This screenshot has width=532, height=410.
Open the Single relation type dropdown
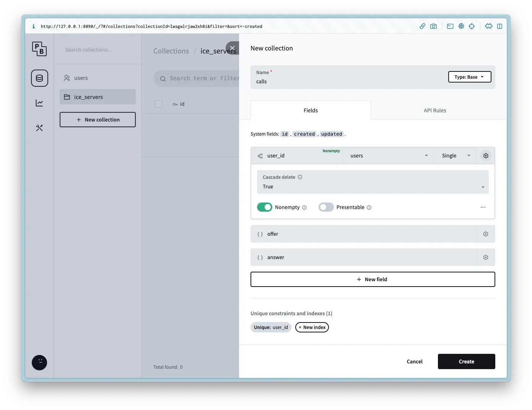(x=455, y=156)
